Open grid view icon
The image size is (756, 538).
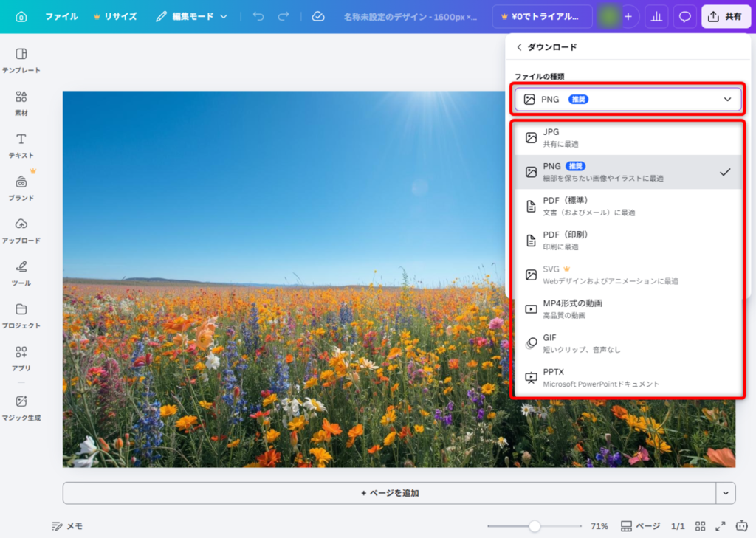(701, 526)
